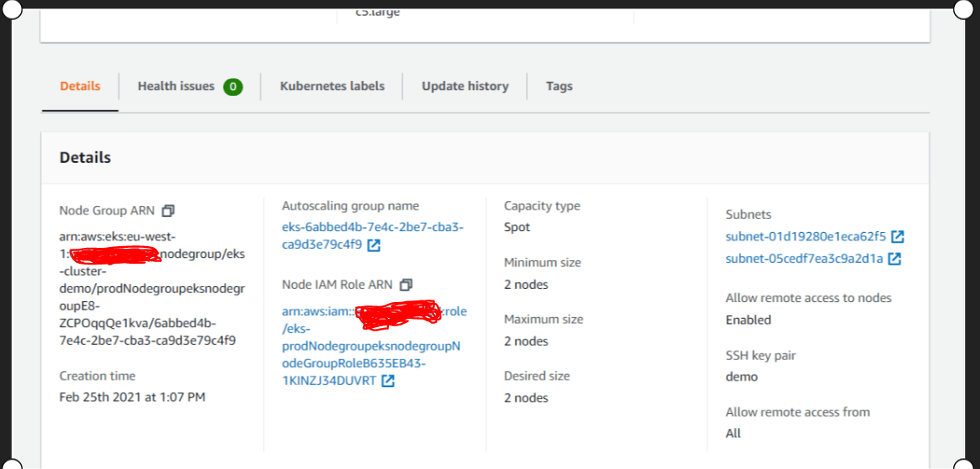This screenshot has width=980, height=469.
Task: Open the Tags tab
Action: tap(558, 86)
